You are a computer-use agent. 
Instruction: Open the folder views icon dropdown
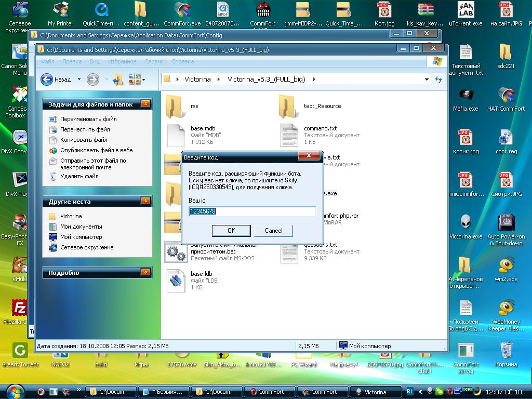(137, 79)
